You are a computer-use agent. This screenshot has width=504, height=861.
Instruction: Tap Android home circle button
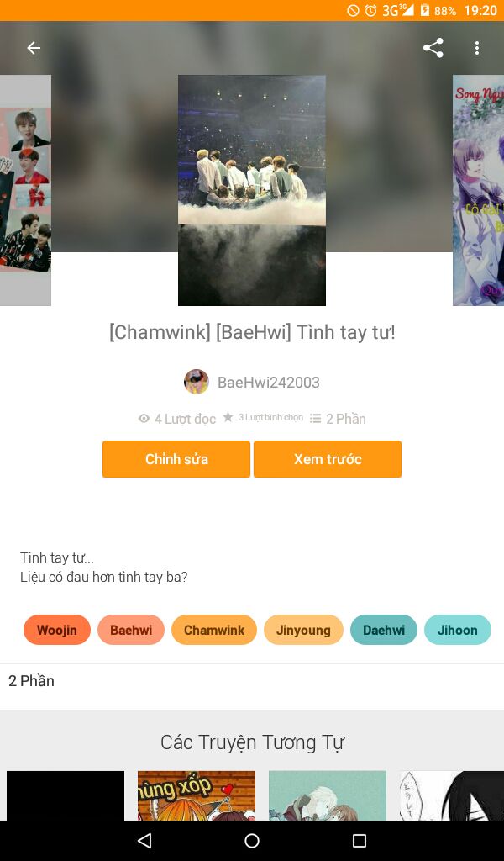click(x=252, y=841)
